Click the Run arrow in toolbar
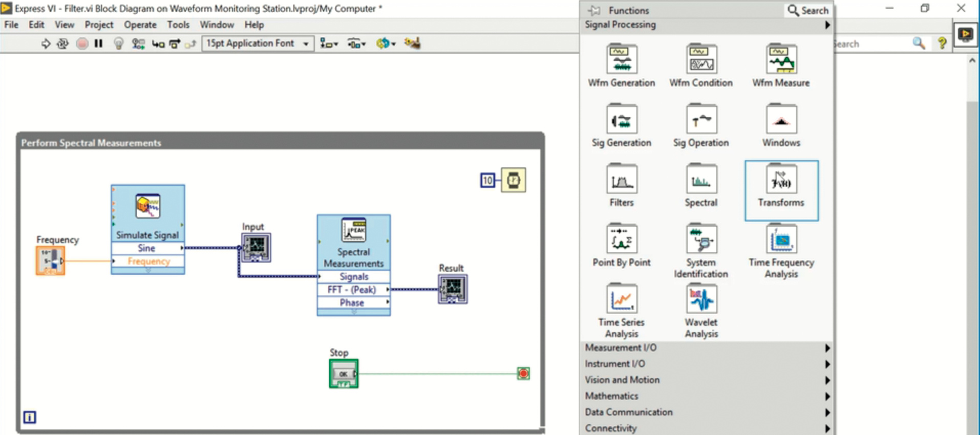The image size is (980, 435). click(46, 43)
